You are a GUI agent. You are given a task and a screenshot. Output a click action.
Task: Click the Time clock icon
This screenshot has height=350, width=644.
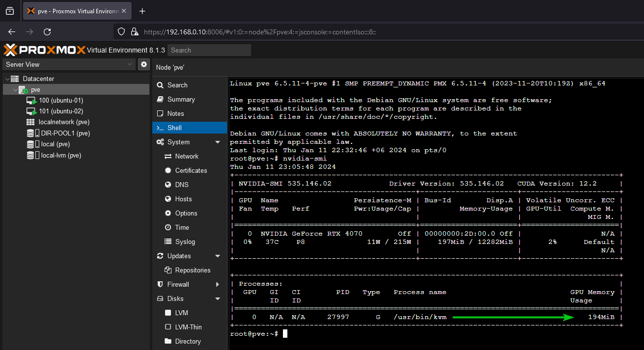168,227
